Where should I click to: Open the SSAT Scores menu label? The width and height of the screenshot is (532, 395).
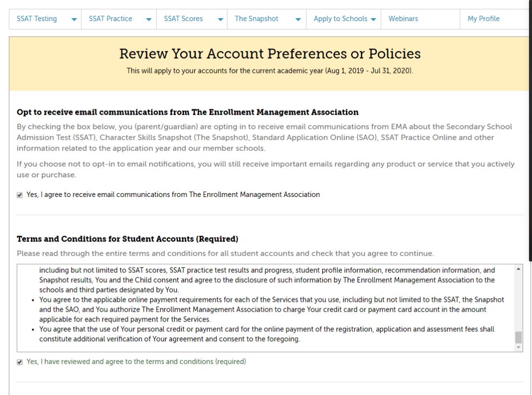click(183, 19)
